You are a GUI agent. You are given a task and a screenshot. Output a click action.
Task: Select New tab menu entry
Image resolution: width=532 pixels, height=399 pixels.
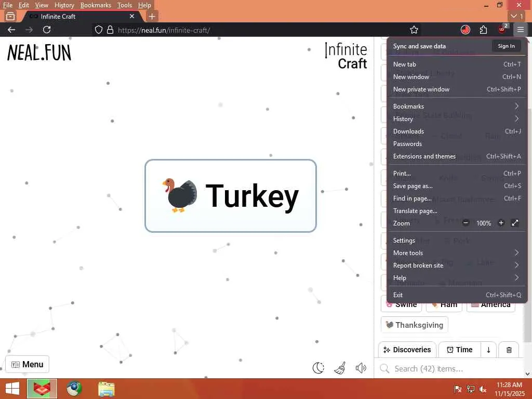457,64
